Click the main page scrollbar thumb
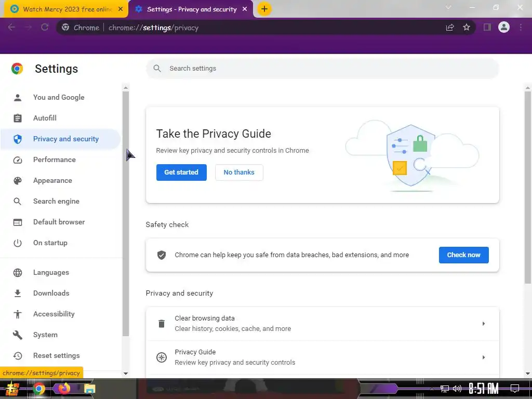This screenshot has width=532, height=399. (528, 187)
